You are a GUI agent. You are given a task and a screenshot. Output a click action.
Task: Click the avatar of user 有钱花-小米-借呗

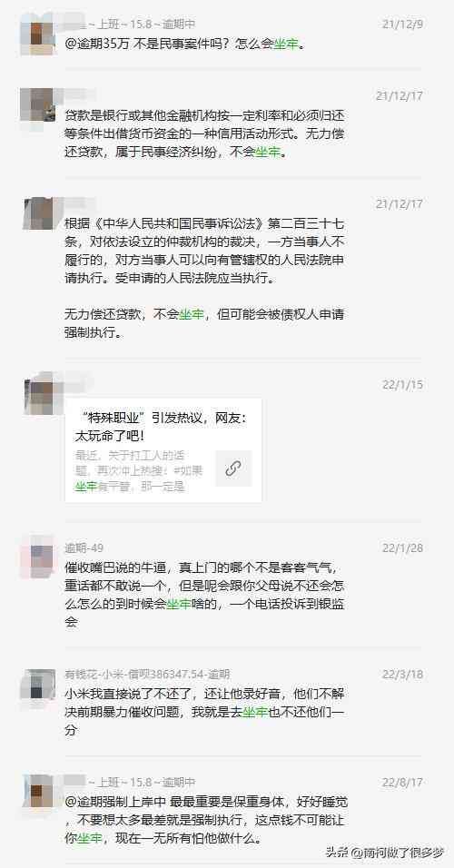tap(37, 685)
